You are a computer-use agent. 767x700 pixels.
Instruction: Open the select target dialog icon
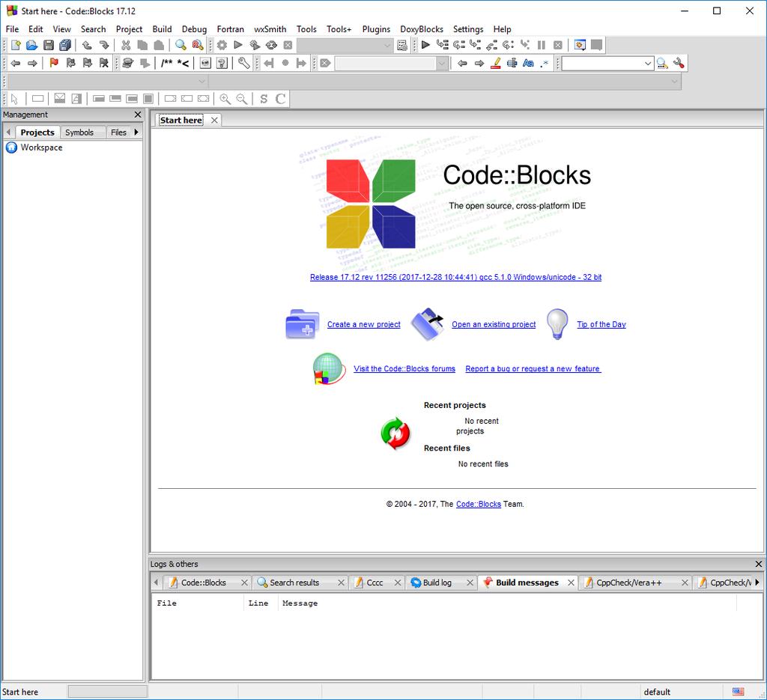pos(401,45)
